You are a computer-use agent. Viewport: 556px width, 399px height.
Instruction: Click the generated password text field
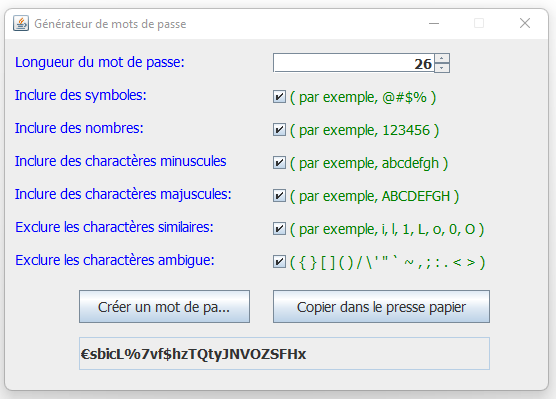[x=284, y=354]
